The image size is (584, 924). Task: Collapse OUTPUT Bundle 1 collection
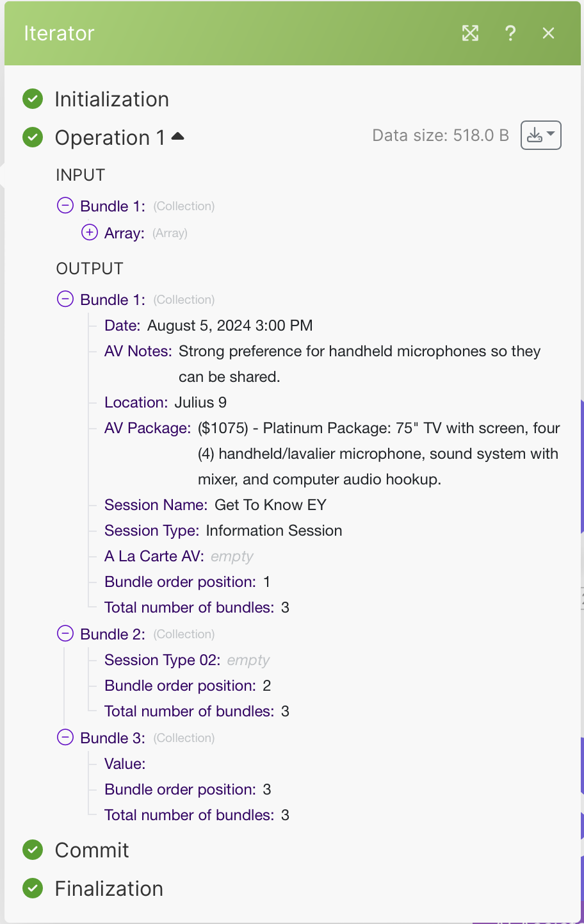point(65,299)
